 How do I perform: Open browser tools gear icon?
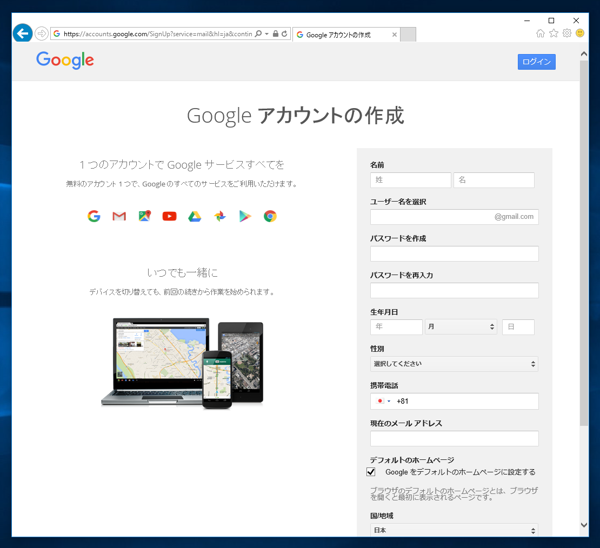pos(567,33)
